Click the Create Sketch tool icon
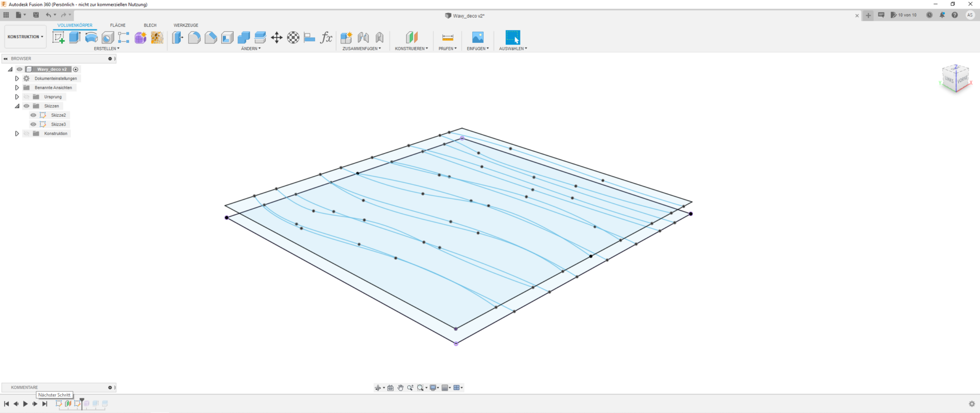Viewport: 980px width, 413px height. point(59,37)
